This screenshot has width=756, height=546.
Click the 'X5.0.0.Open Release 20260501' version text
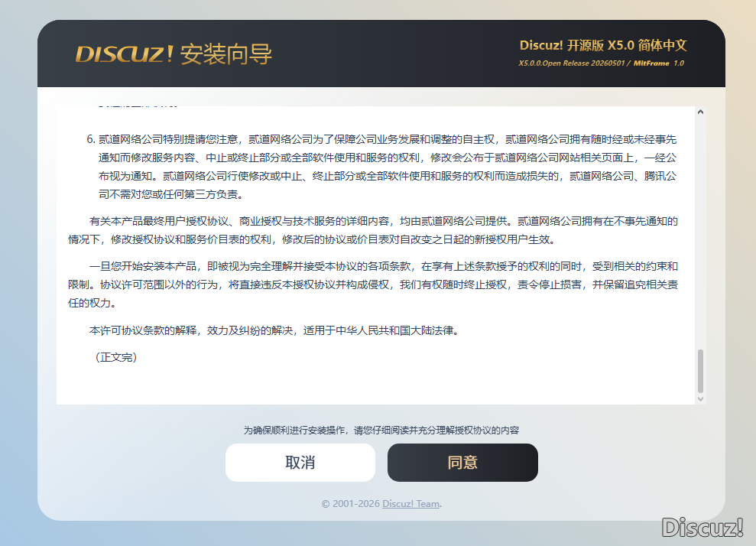(571, 63)
